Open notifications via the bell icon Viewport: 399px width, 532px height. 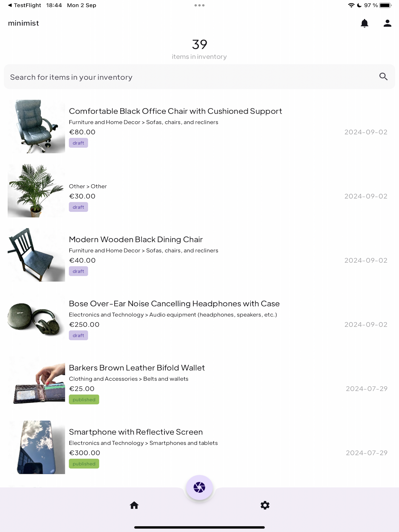point(364,23)
